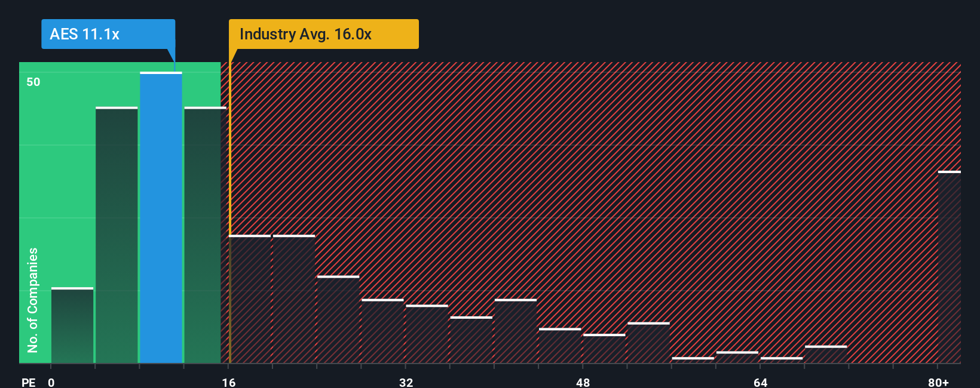Click the y-axis value 50

(x=33, y=82)
